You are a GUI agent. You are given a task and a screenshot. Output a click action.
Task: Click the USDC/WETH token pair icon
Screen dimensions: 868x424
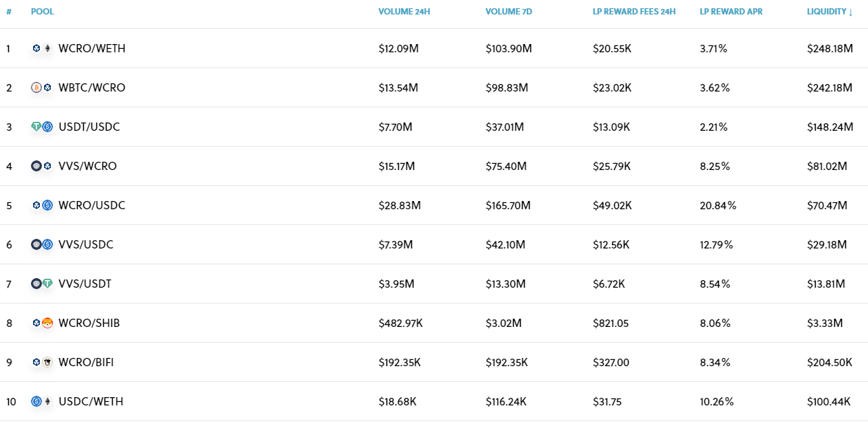(x=42, y=401)
